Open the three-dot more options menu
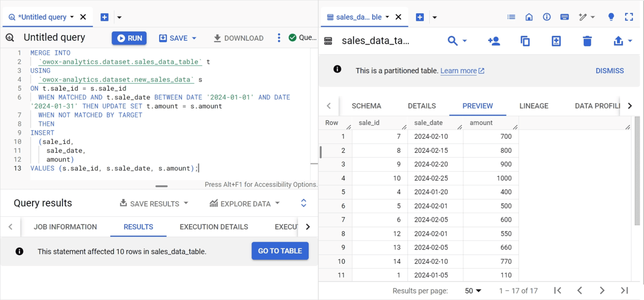 click(279, 38)
